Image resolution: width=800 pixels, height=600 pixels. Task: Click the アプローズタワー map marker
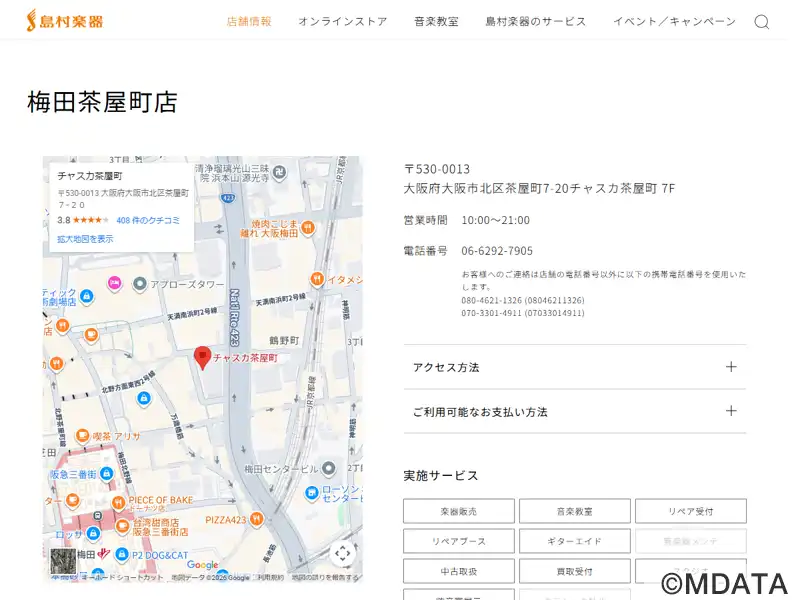(x=141, y=284)
